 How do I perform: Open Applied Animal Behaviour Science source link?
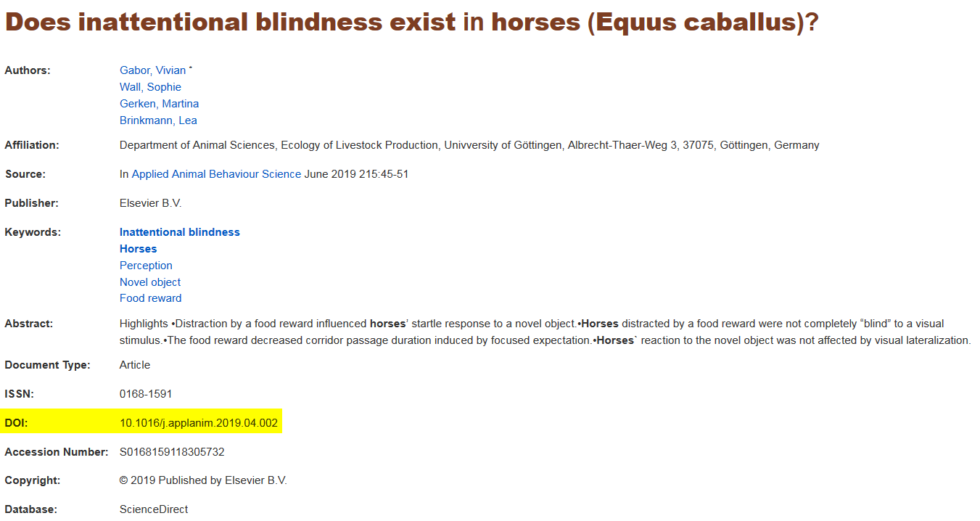216,174
